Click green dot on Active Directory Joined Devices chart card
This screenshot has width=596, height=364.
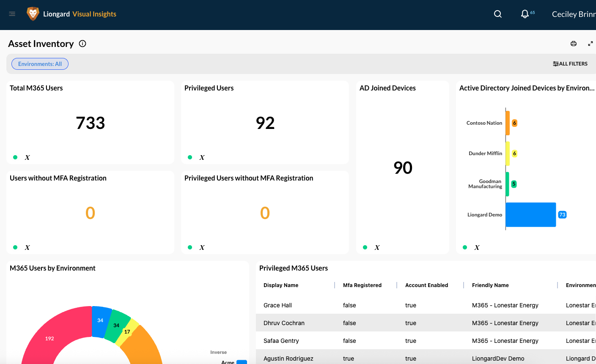(x=465, y=247)
